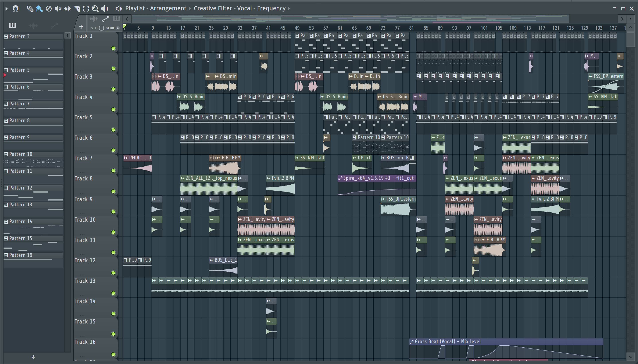Select the Paint brush tool
Image resolution: width=638 pixels, height=364 pixels.
coord(39,9)
